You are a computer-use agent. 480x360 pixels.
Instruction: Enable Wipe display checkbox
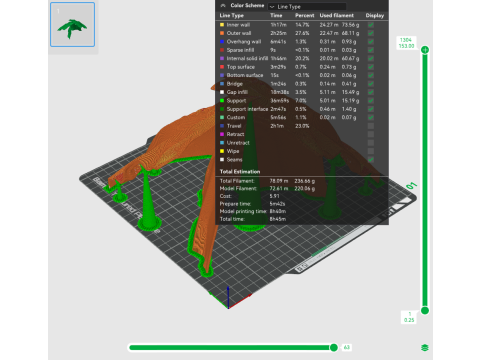[x=371, y=151]
